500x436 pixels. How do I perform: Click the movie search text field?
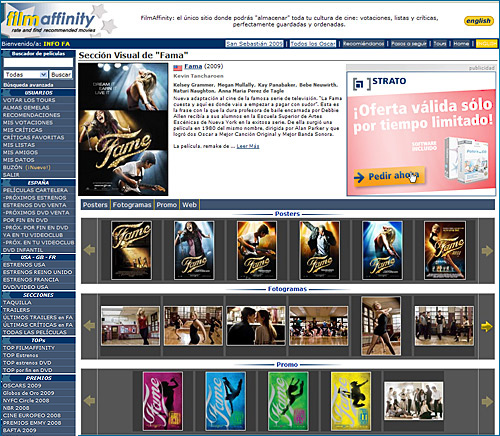(38, 63)
